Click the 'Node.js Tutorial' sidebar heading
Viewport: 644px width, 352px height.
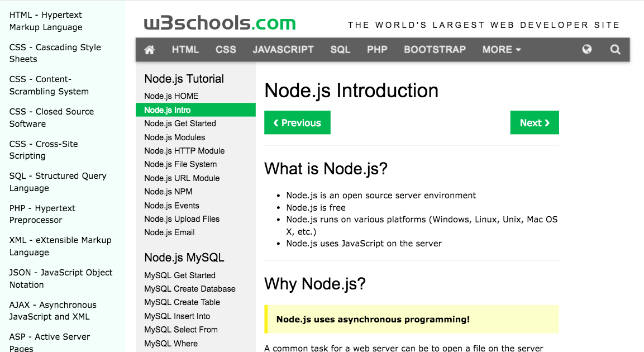point(184,79)
